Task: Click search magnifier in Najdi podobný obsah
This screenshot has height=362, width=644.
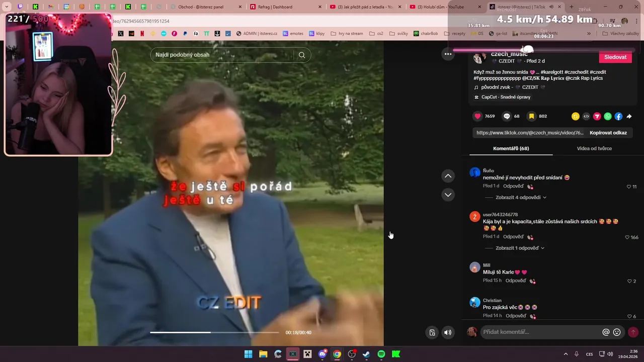Action: [302, 55]
